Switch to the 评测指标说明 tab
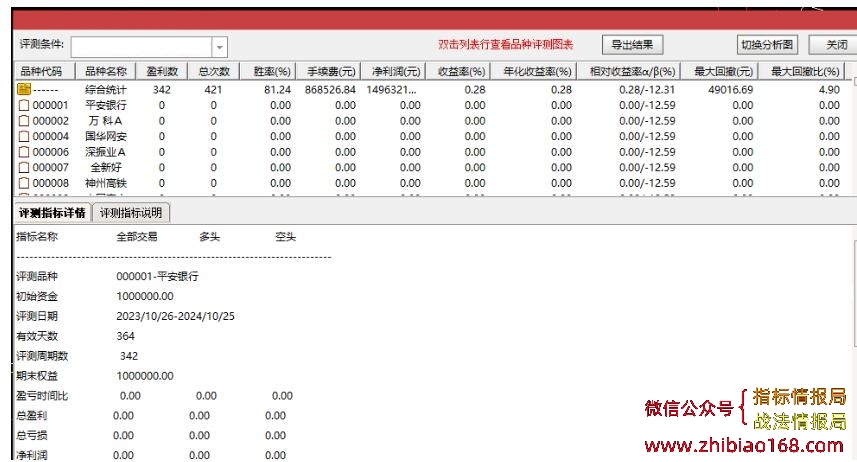This screenshot has width=857, height=462. [x=131, y=213]
